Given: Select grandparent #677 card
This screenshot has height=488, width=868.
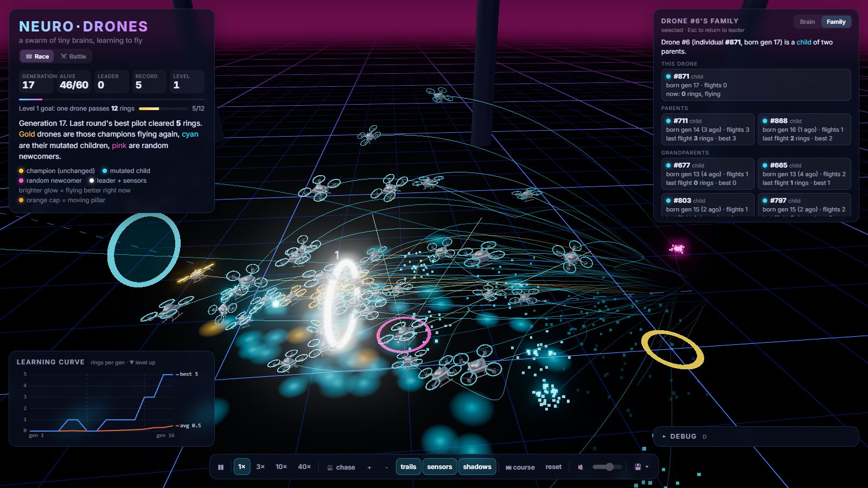Looking at the screenshot, I should (x=707, y=174).
